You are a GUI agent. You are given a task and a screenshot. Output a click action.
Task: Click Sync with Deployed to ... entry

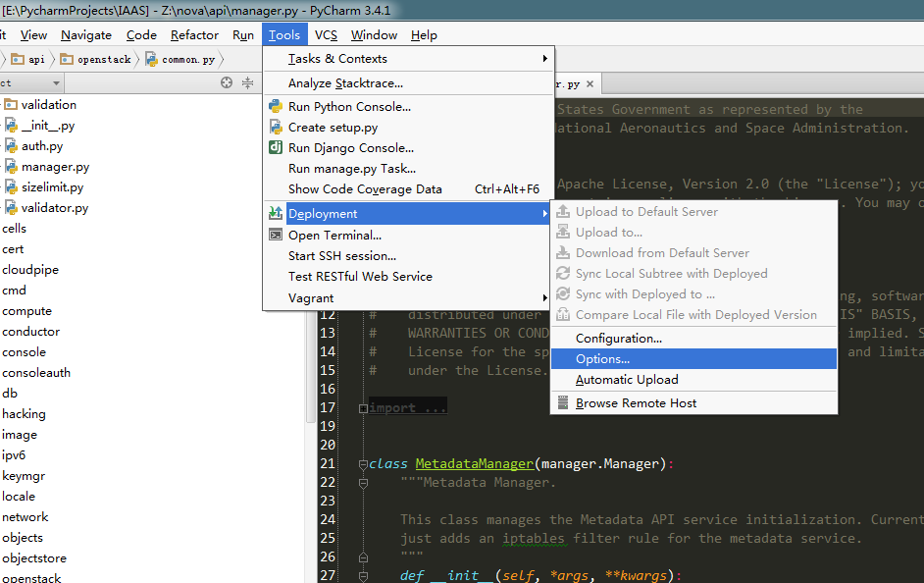(694, 294)
